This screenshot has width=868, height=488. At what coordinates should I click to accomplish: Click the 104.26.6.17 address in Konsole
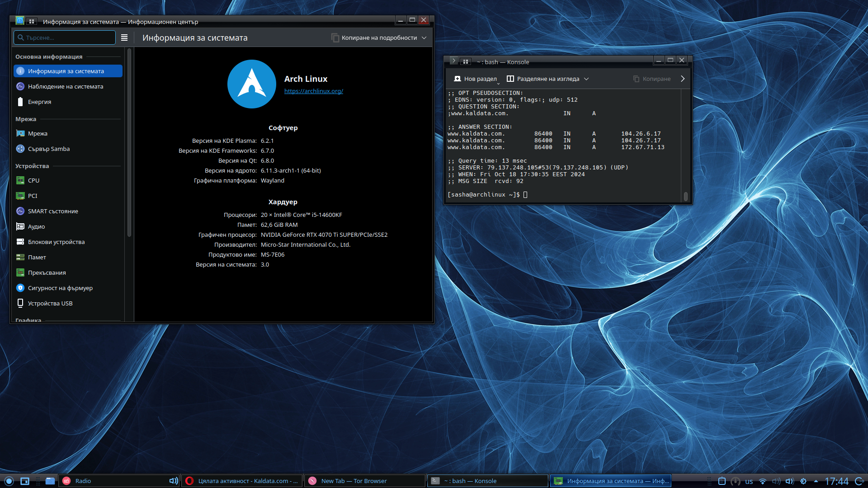tap(641, 134)
